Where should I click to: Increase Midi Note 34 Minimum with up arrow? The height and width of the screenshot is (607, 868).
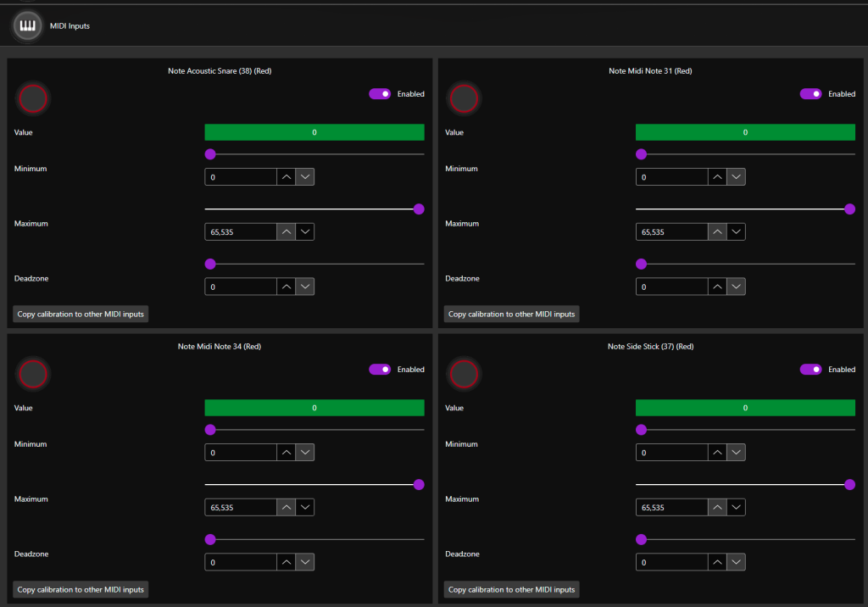tap(287, 453)
